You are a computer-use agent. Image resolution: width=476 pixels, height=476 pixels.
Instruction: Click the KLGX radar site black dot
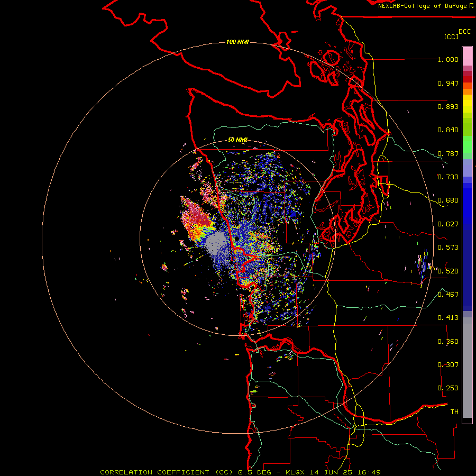[x=236, y=239]
